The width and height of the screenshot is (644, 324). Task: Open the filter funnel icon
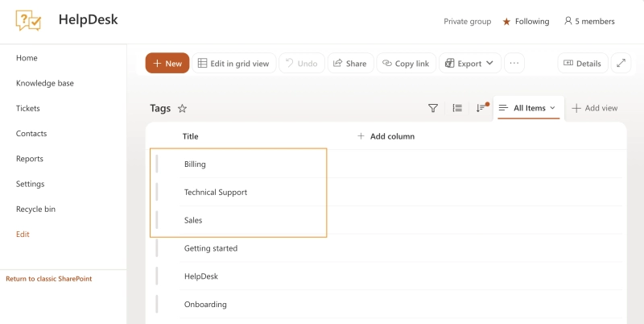coord(433,108)
